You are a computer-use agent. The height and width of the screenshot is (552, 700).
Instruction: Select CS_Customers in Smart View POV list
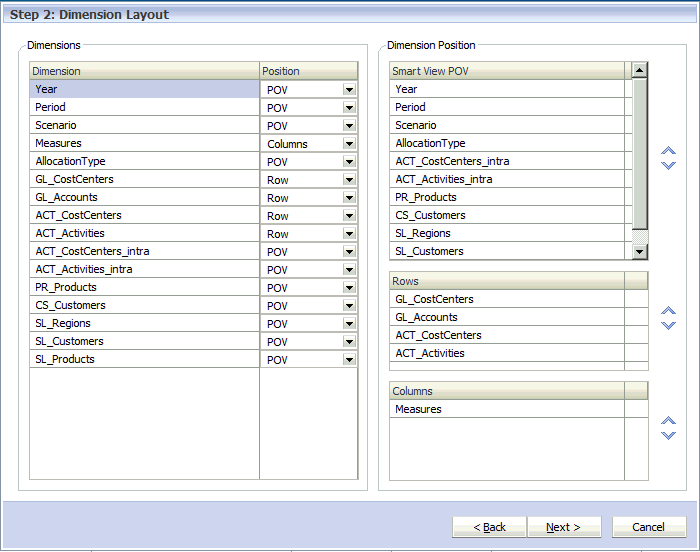pyautogui.click(x=507, y=215)
